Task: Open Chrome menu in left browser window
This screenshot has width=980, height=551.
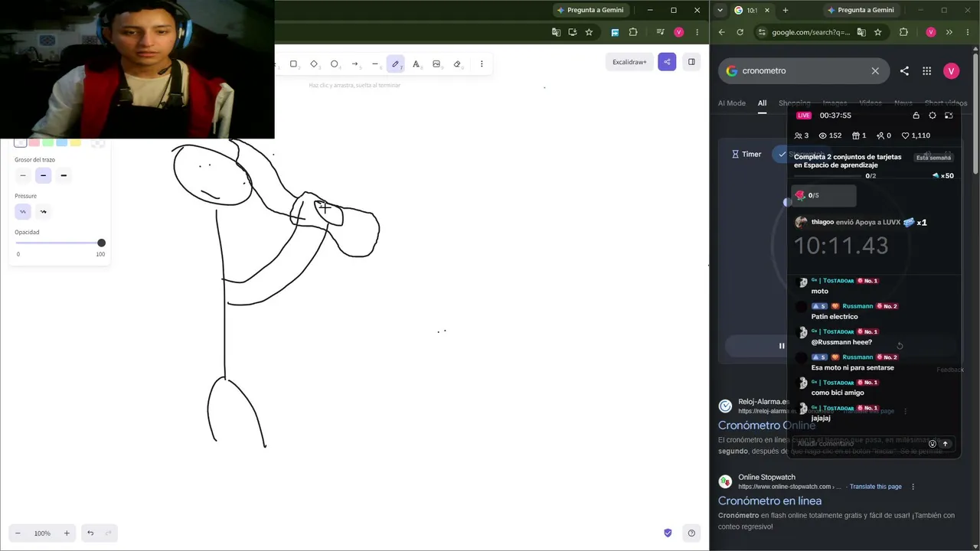Action: click(697, 32)
